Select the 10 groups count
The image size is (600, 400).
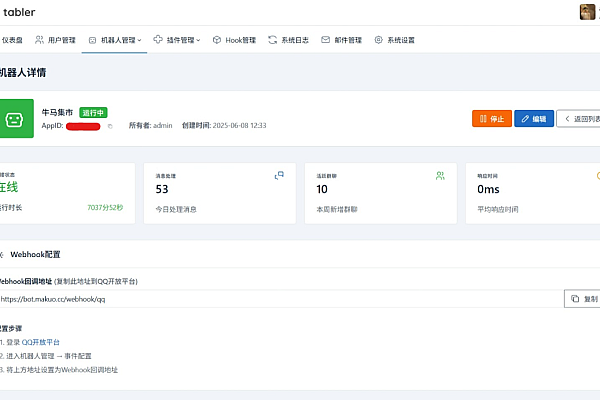322,189
